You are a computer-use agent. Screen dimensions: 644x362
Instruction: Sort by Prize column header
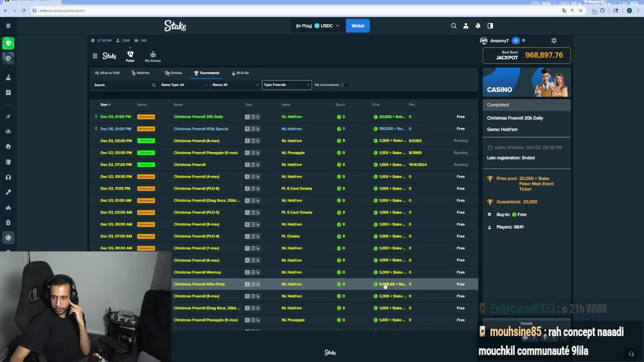click(376, 105)
